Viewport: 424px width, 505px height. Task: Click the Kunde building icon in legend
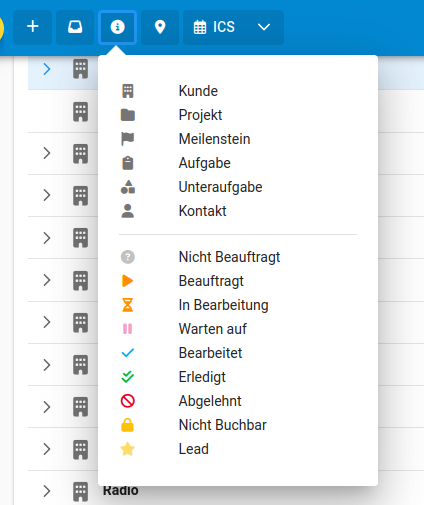tap(128, 91)
